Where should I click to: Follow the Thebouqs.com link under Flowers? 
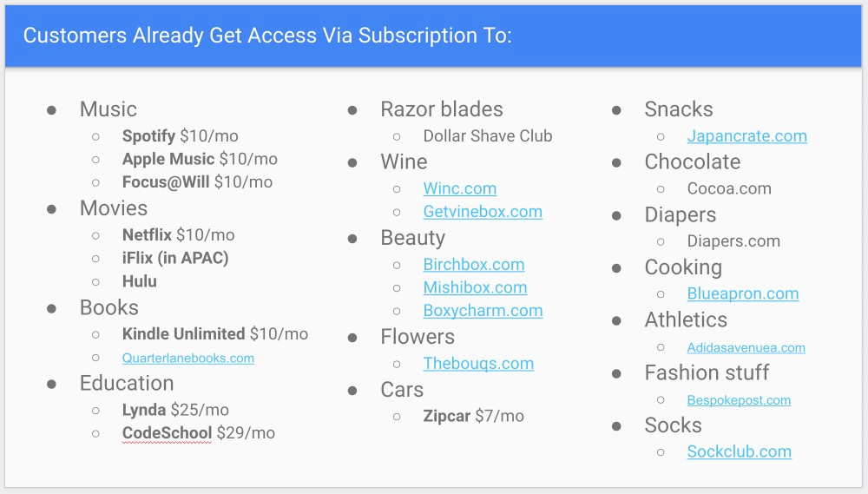pos(478,364)
